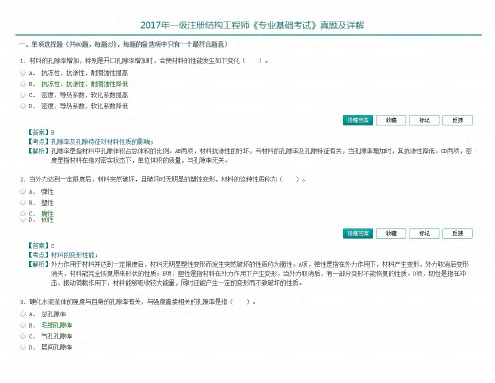
Task: Click option text 密度、导热系数、软化系数降低
Action: [85, 106]
